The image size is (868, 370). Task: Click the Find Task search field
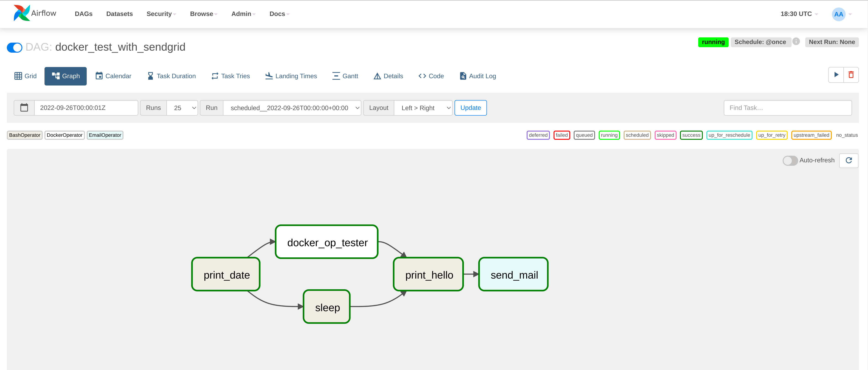787,108
